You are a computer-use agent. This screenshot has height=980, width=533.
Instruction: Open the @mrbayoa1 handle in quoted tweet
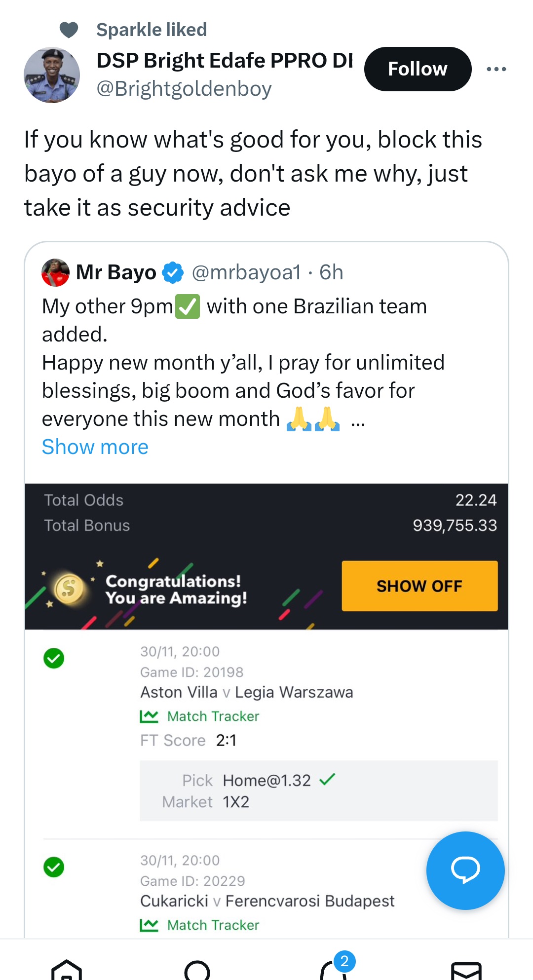click(x=246, y=272)
